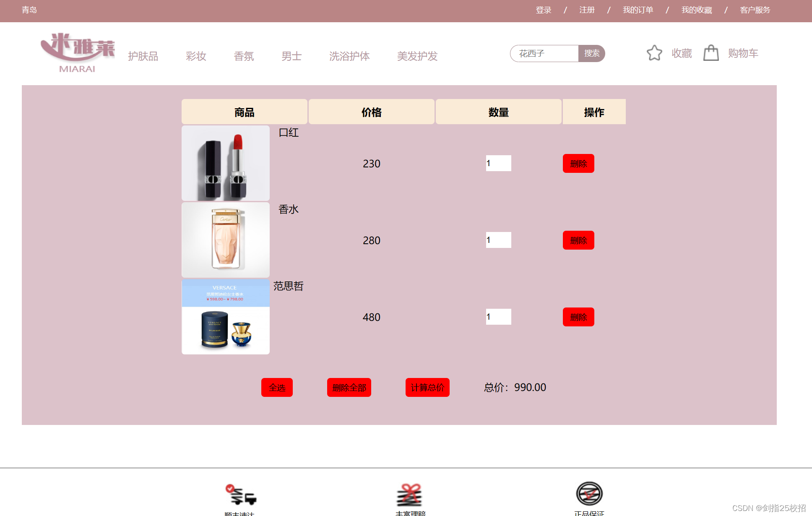This screenshot has width=812, height=516.
Task: Open the 护肤品 skincare menu
Action: coord(143,56)
